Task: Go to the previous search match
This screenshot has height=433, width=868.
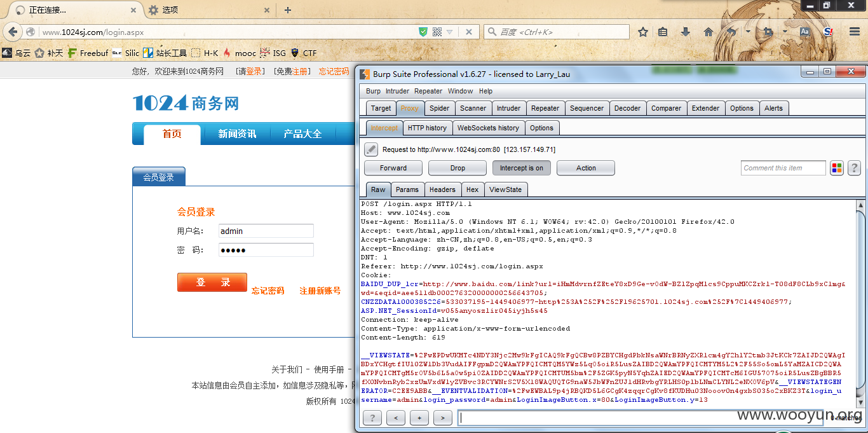Action: [x=395, y=418]
